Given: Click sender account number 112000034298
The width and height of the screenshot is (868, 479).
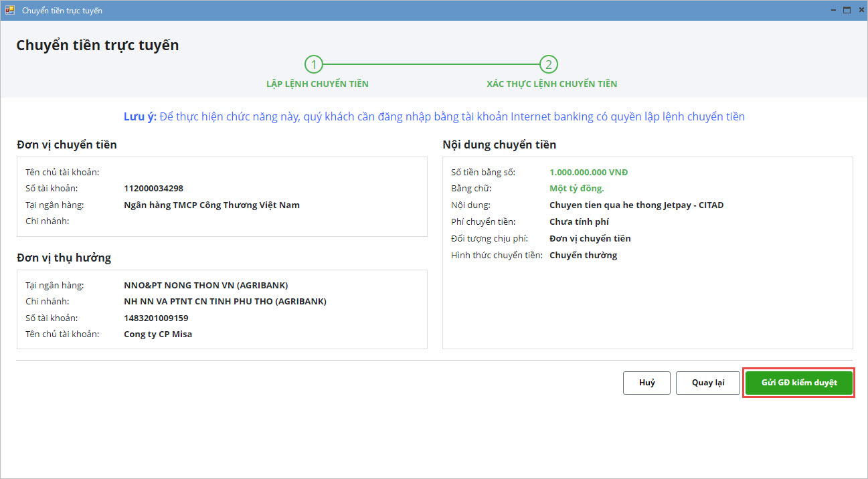Looking at the screenshot, I should tap(153, 189).
